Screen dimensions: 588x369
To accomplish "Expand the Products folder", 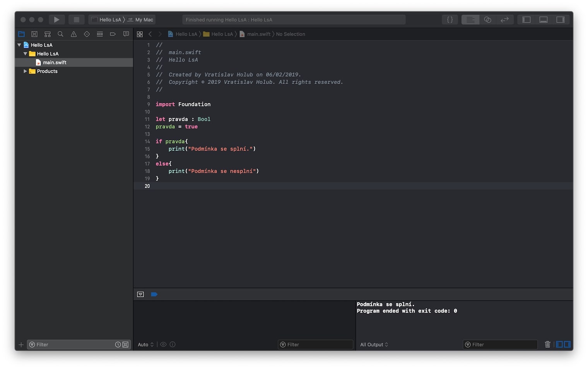I will tap(25, 71).
